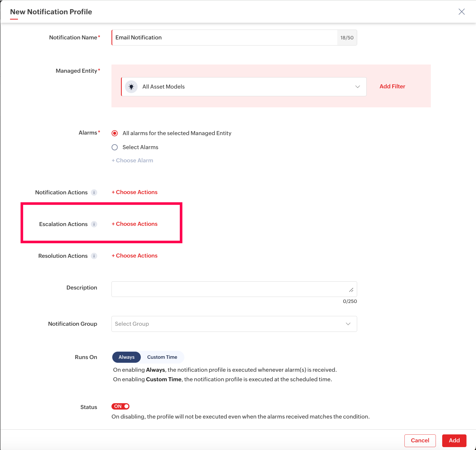476x450 pixels.
Task: Select the Always option for Runs On
Action: 127,357
